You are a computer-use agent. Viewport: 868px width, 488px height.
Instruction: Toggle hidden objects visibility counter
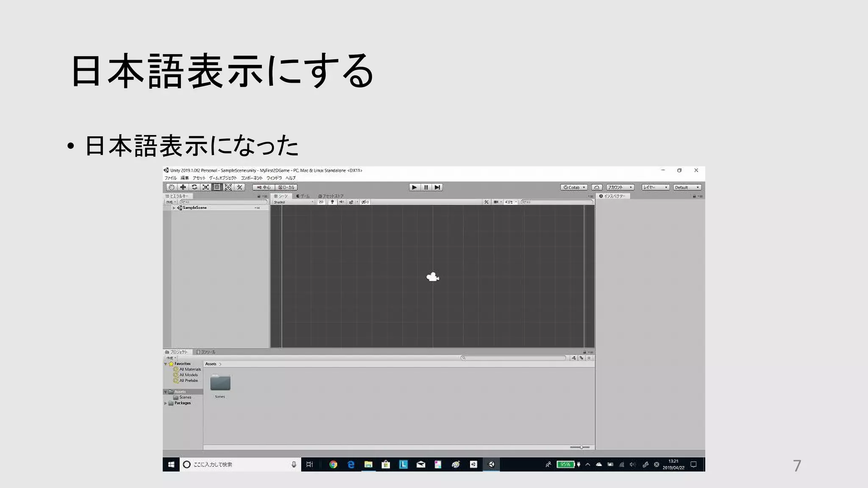pyautogui.click(x=365, y=202)
